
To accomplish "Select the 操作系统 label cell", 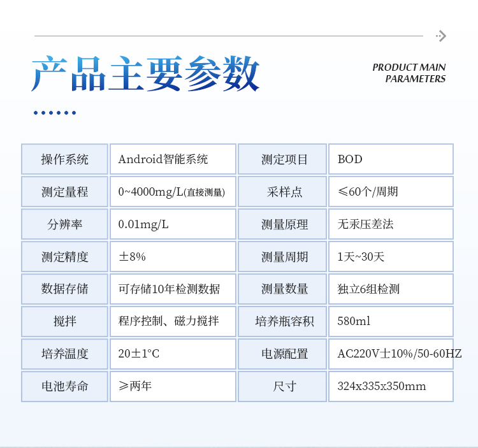I will coord(64,159).
